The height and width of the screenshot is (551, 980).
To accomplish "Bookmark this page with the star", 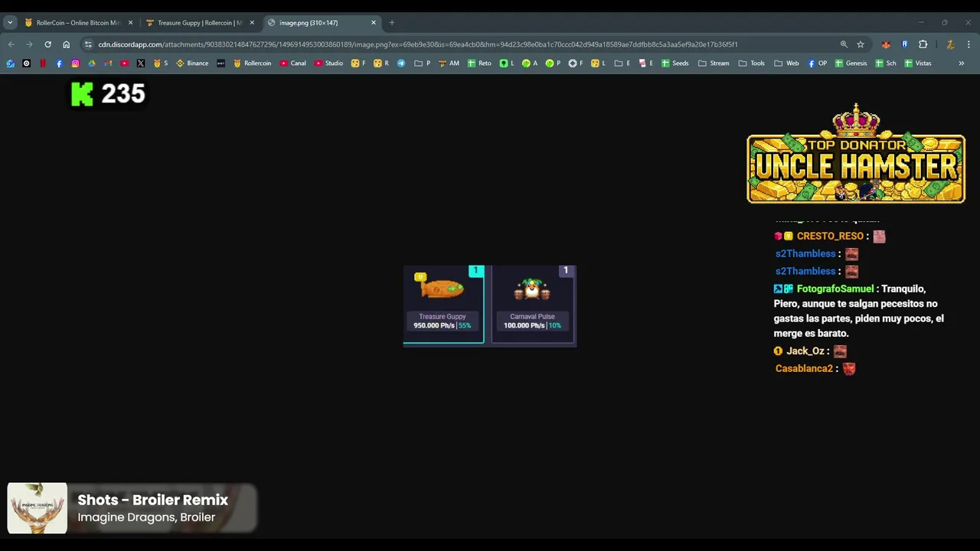I will (x=861, y=44).
